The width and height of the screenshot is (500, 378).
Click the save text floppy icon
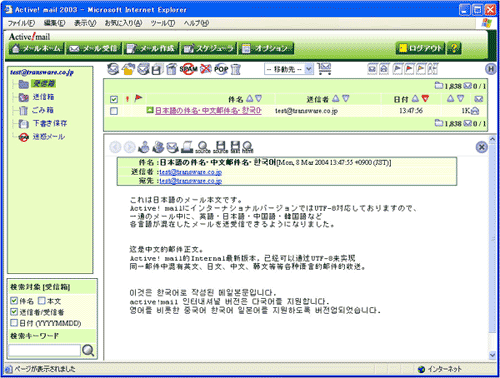pyautogui.click(x=235, y=147)
